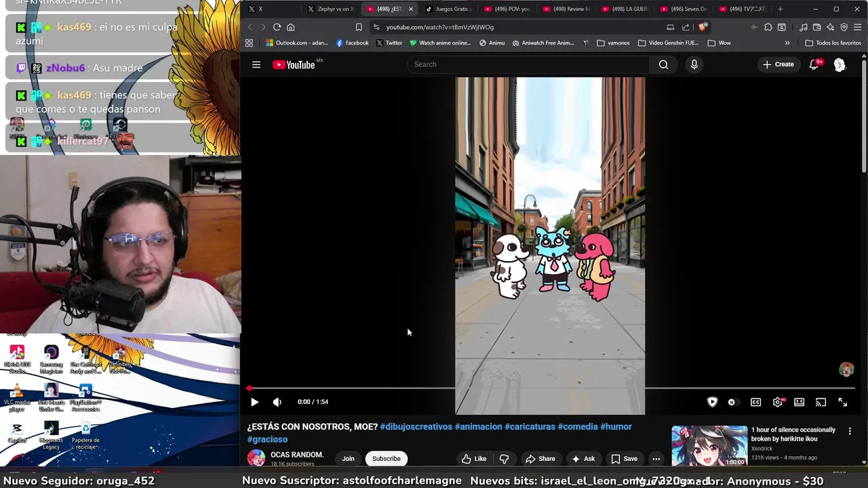The width and height of the screenshot is (868, 488).
Task: Mute the video volume
Action: click(277, 402)
